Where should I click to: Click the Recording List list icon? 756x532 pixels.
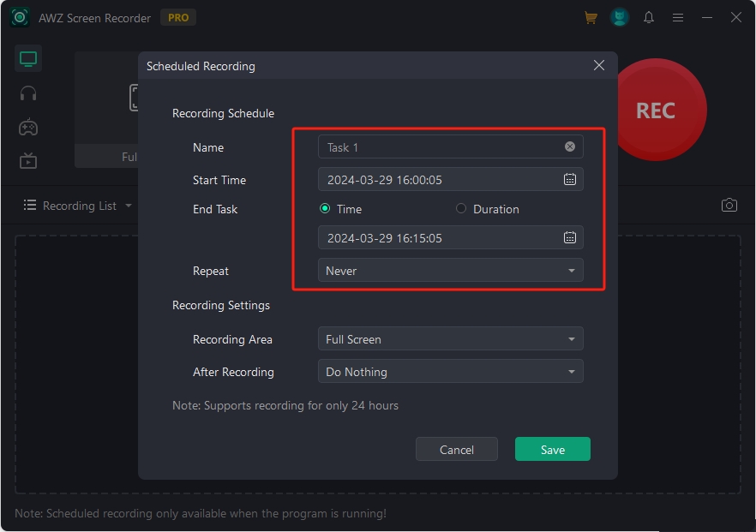click(x=30, y=206)
